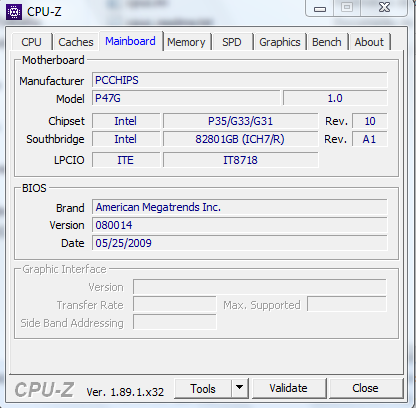Click the Tools button
This screenshot has height=408, width=416.
click(203, 388)
